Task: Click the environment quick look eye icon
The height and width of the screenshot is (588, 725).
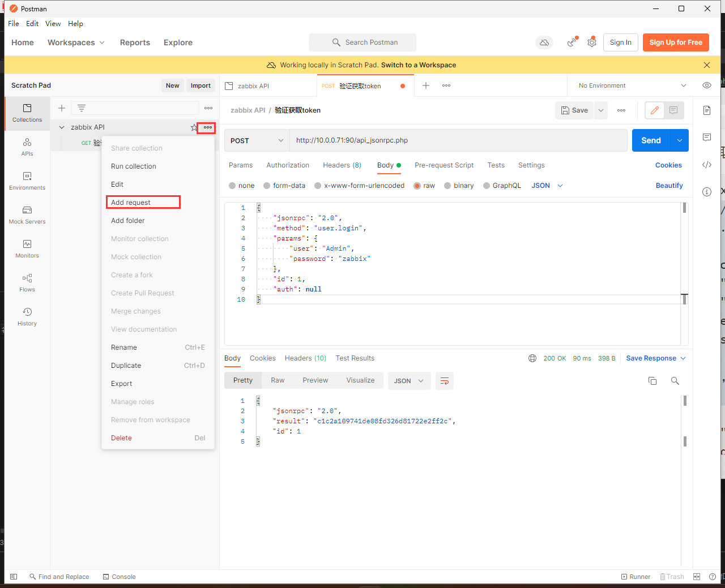Action: pyautogui.click(x=707, y=85)
